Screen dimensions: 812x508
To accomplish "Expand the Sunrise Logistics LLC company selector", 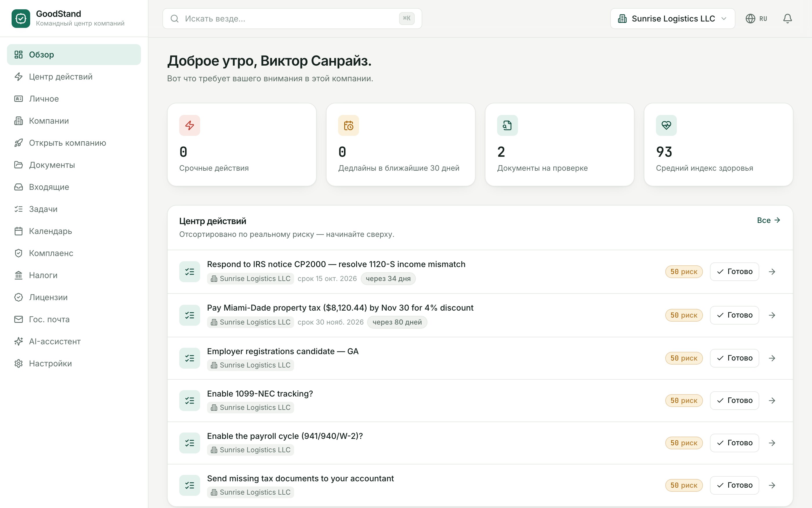I will (x=673, y=19).
